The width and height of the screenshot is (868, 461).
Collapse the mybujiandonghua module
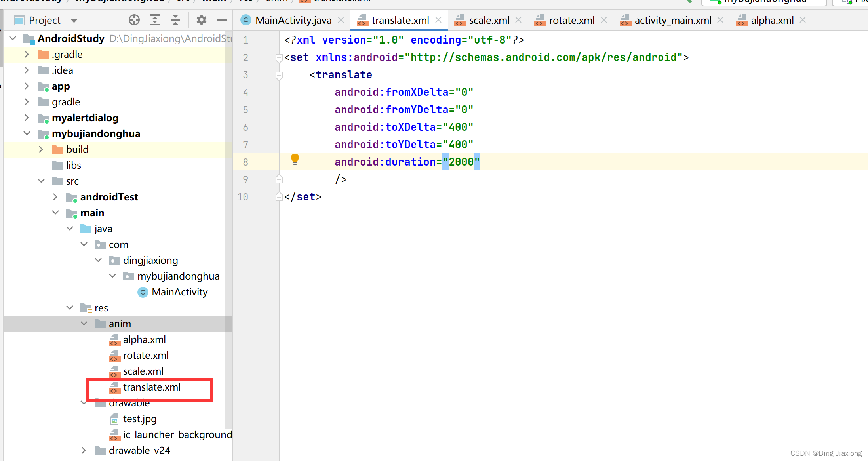[27, 133]
